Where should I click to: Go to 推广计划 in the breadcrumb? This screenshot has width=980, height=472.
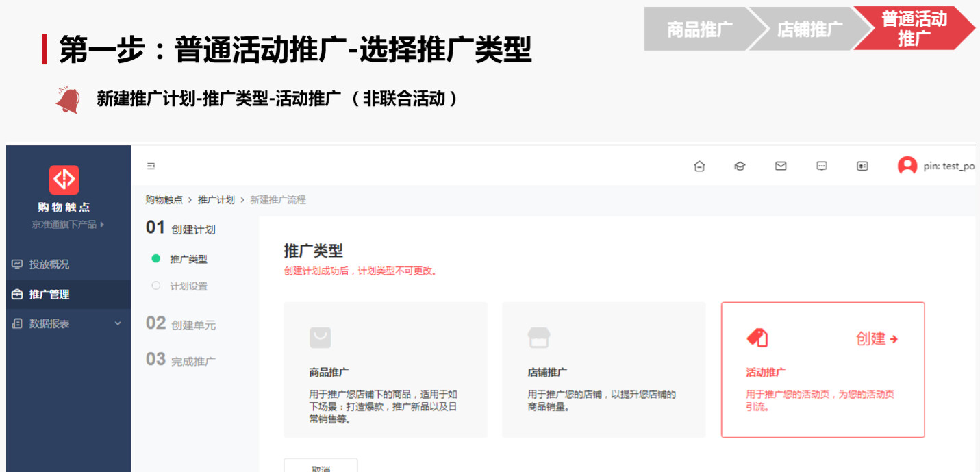click(216, 200)
